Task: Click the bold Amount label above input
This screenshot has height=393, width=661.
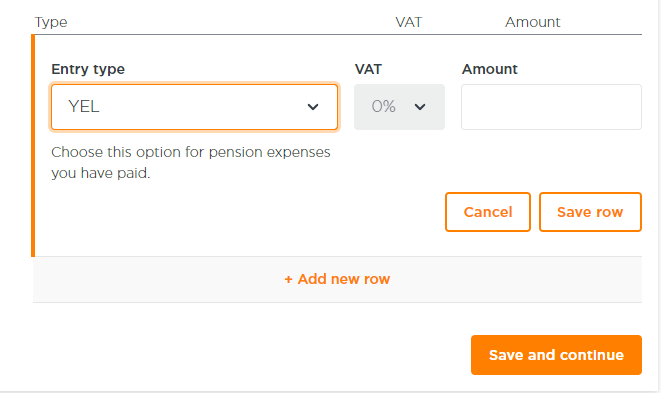Action: coord(489,69)
